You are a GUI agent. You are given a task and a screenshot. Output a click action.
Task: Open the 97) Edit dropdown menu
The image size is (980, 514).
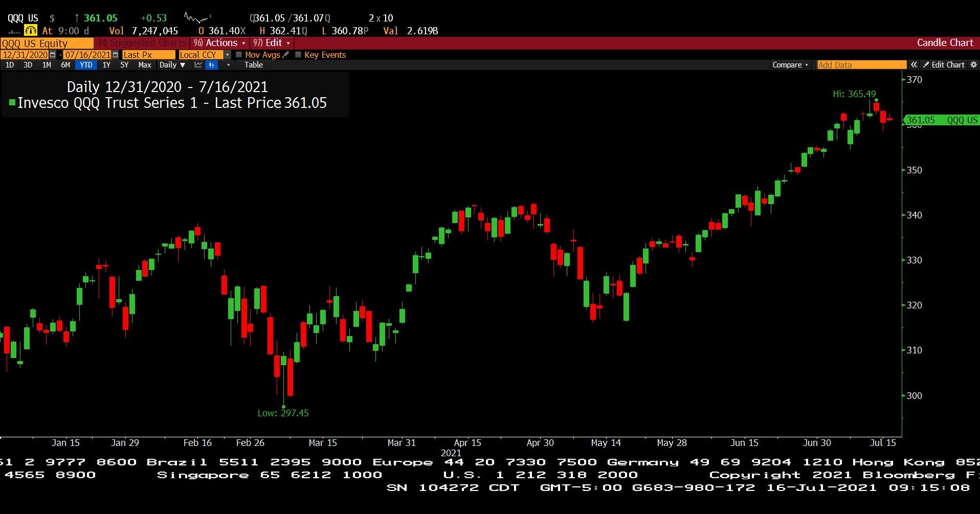tap(272, 43)
